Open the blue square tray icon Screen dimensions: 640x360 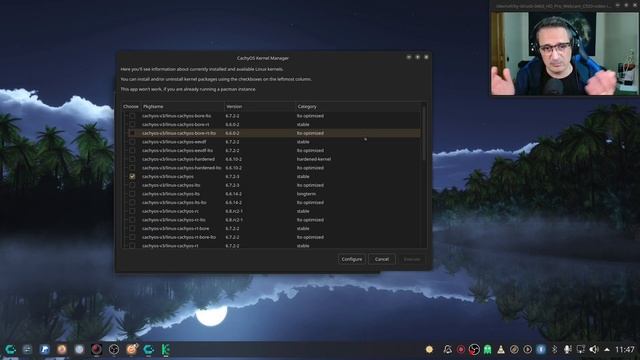541,349
